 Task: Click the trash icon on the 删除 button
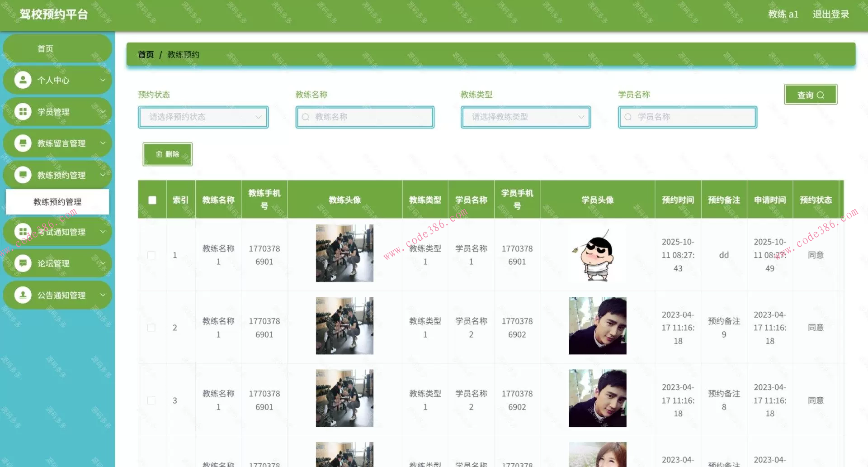(x=159, y=154)
